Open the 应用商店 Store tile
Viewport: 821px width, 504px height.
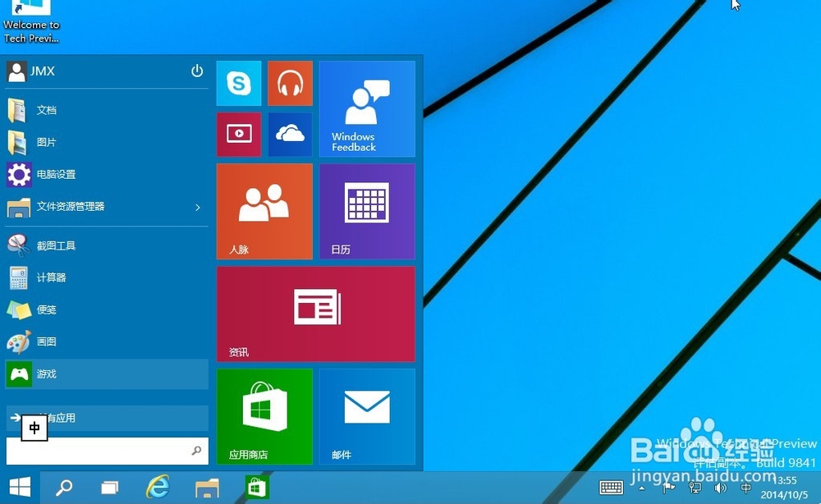pyautogui.click(x=264, y=417)
